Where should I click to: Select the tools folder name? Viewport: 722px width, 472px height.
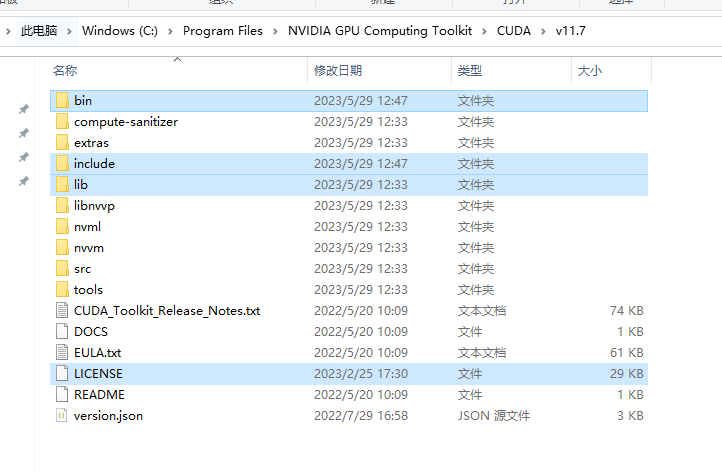click(x=88, y=290)
